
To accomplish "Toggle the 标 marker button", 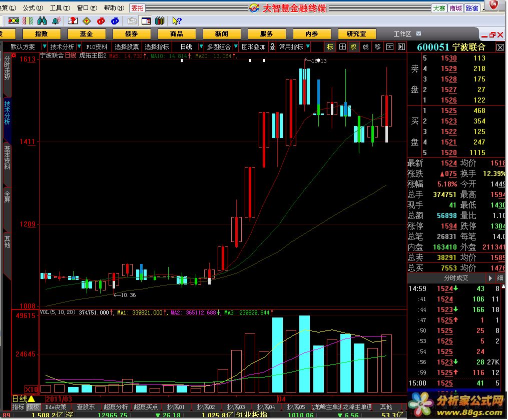I will coord(330,47).
